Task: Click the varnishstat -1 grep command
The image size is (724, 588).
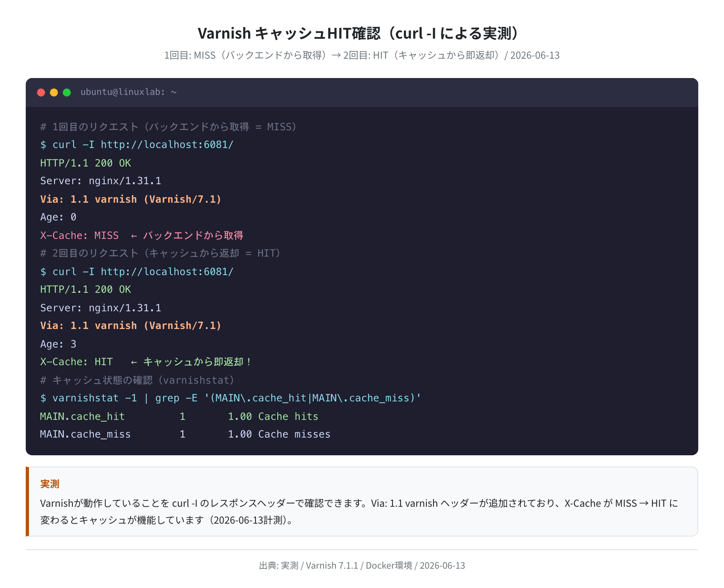Action: click(x=230, y=398)
